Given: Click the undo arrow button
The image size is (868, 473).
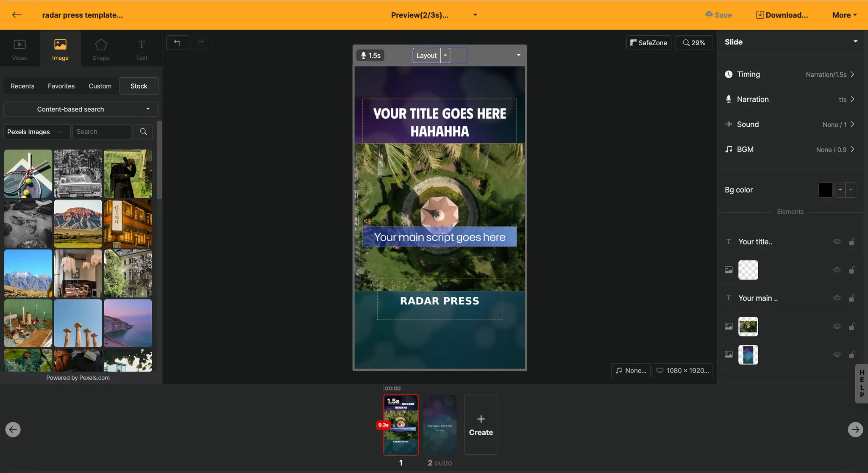Looking at the screenshot, I should [x=177, y=42].
